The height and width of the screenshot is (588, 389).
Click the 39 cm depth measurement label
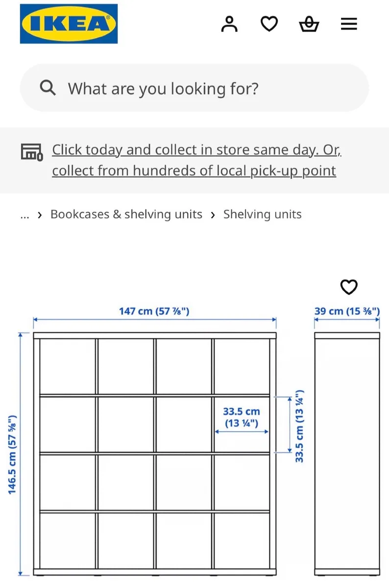coord(347,311)
